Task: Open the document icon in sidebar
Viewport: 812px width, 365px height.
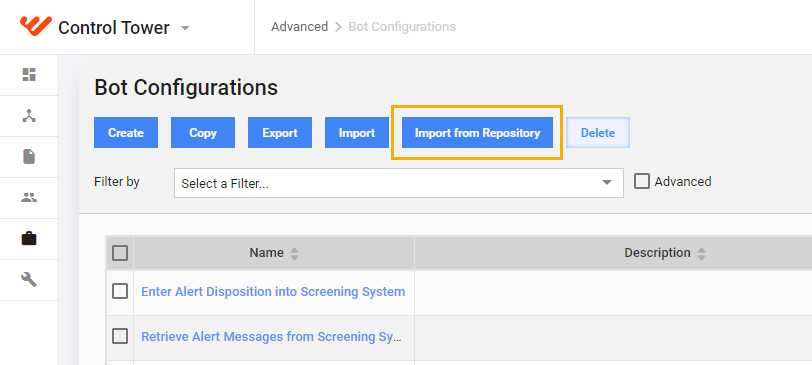Action: pos(29,156)
